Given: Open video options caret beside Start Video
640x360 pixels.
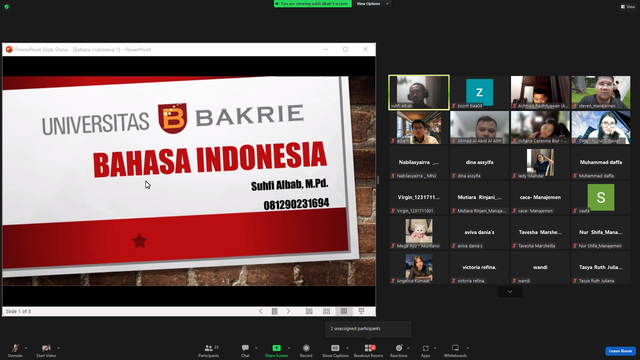Looking at the screenshot, I should click(x=58, y=348).
